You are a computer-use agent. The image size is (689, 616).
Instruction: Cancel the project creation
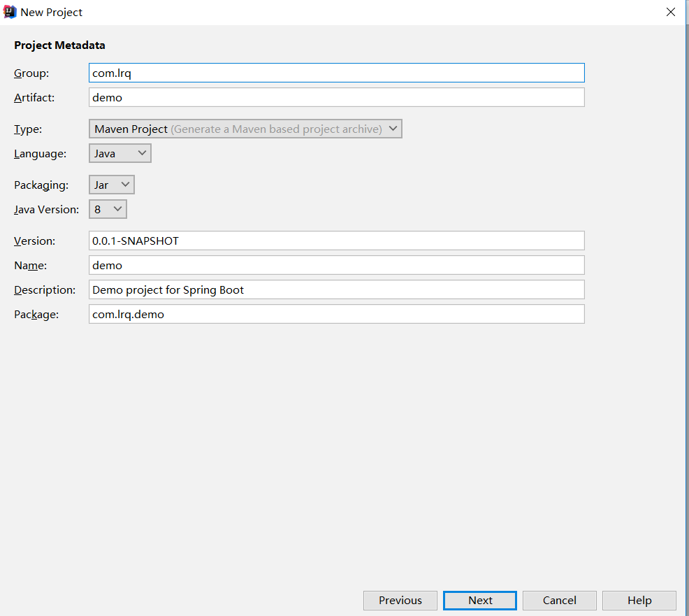559,601
